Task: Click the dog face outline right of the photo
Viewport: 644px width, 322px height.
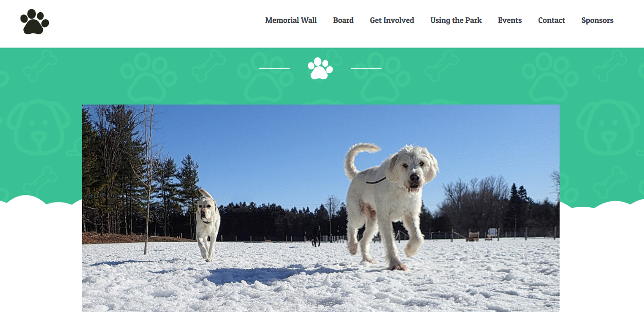Action: click(609, 127)
